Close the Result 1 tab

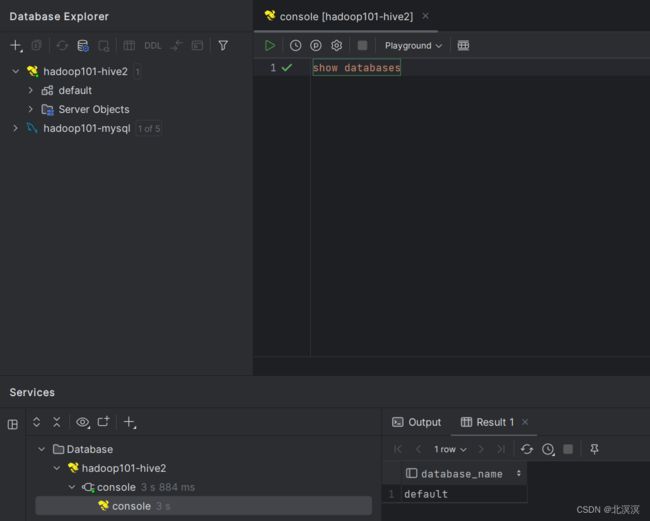525,422
